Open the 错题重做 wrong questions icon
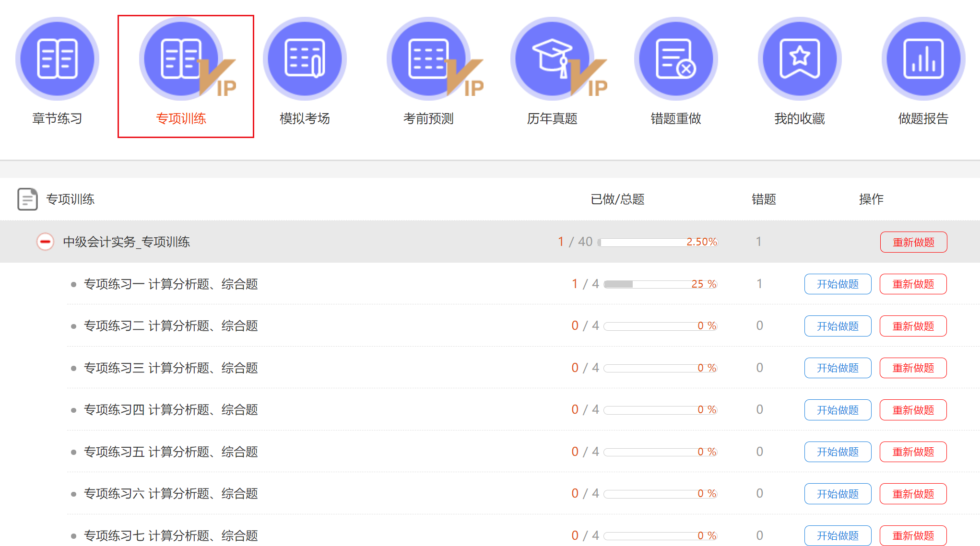This screenshot has height=546, width=980. click(676, 59)
